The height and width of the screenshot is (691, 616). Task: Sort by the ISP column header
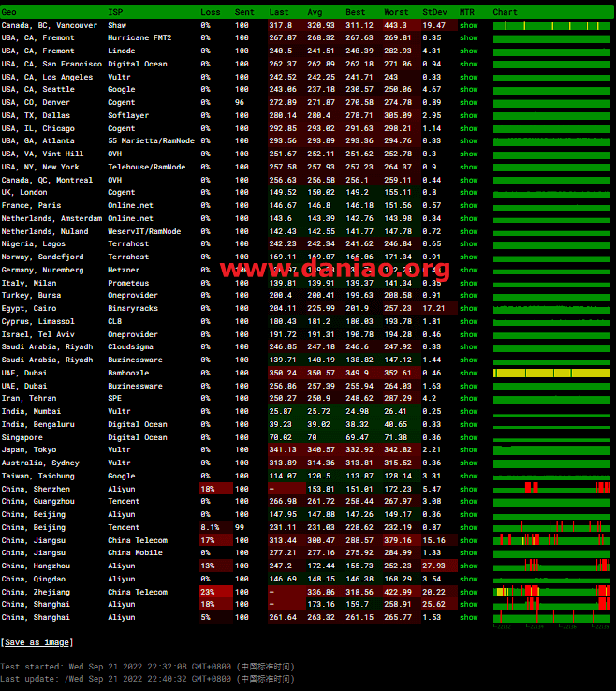pyautogui.click(x=115, y=12)
